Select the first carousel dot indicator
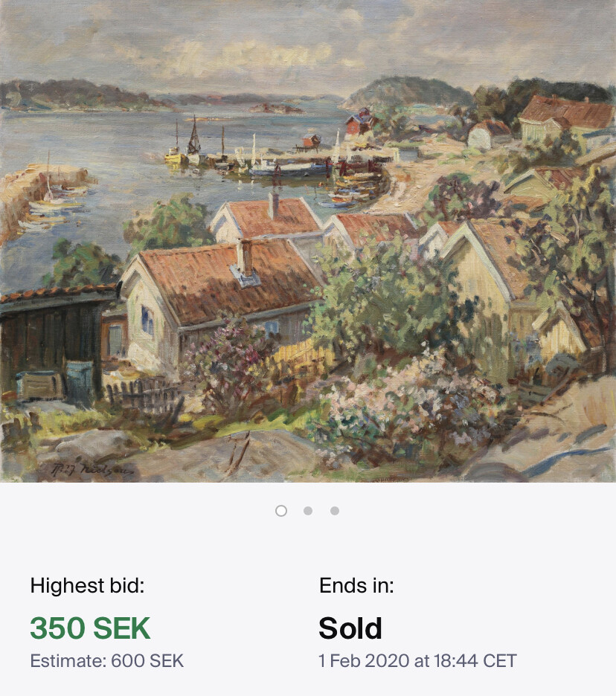This screenshot has width=616, height=696. [x=281, y=511]
